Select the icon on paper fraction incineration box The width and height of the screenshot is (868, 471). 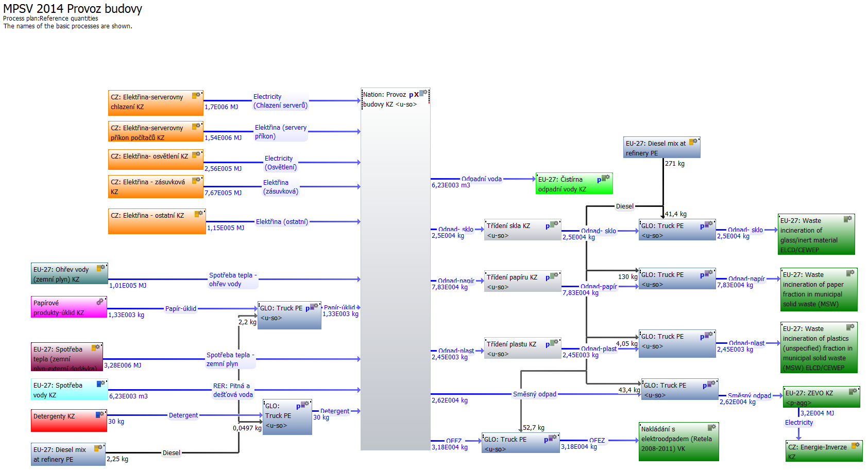850,273
